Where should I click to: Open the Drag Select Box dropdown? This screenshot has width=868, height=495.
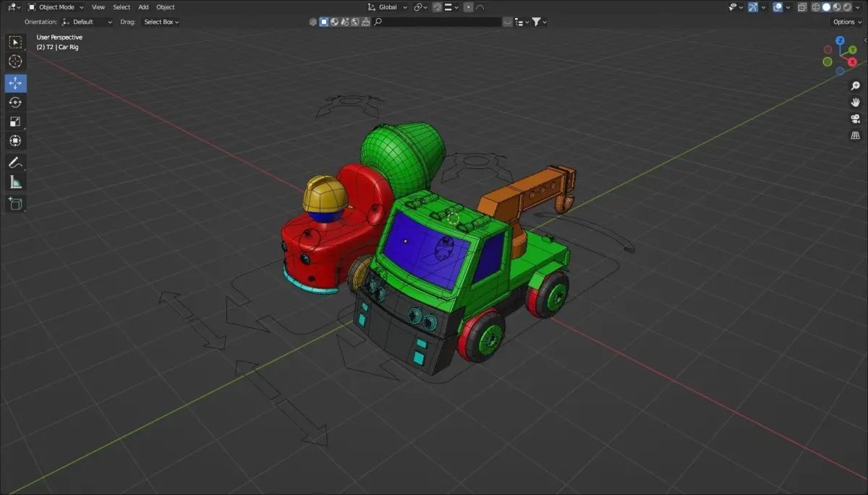160,22
